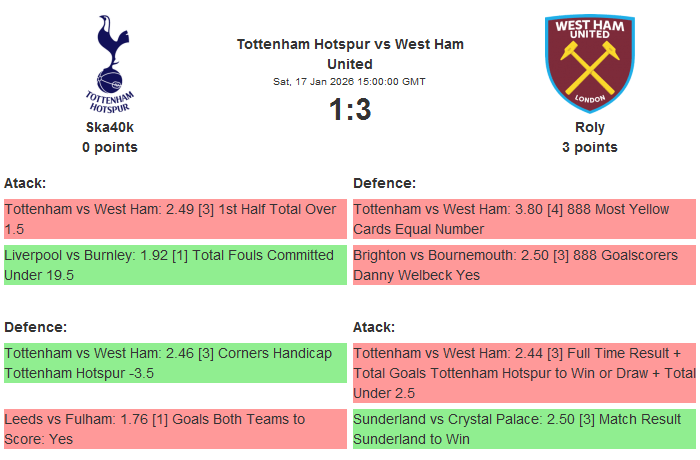Select the Corners Handicap Tottenham Hotspur -3.5 bet
700x460 pixels.
175,363
